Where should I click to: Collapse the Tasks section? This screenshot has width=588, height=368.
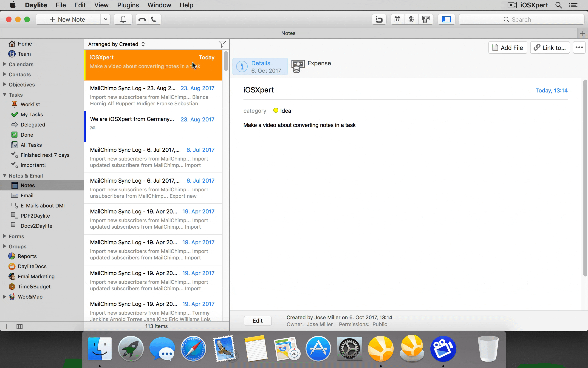(x=4, y=95)
